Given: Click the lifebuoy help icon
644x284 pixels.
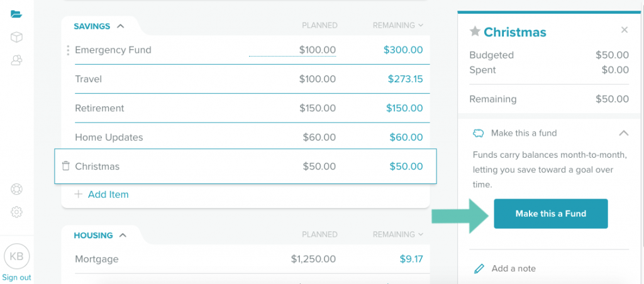Looking at the screenshot, I should 16,189.
